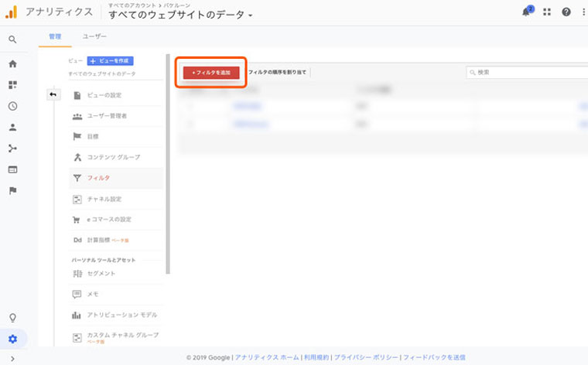
Task: Open the Realtime clock icon
Action: tap(12, 106)
